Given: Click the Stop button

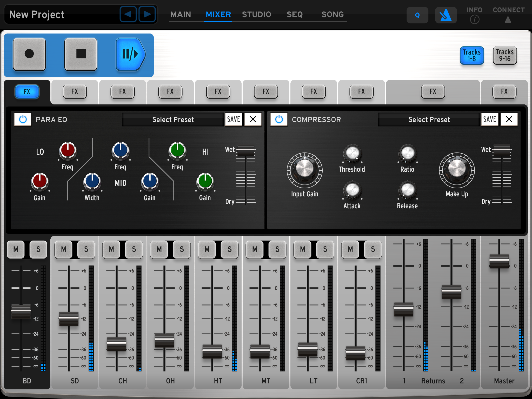Looking at the screenshot, I should click(81, 54).
